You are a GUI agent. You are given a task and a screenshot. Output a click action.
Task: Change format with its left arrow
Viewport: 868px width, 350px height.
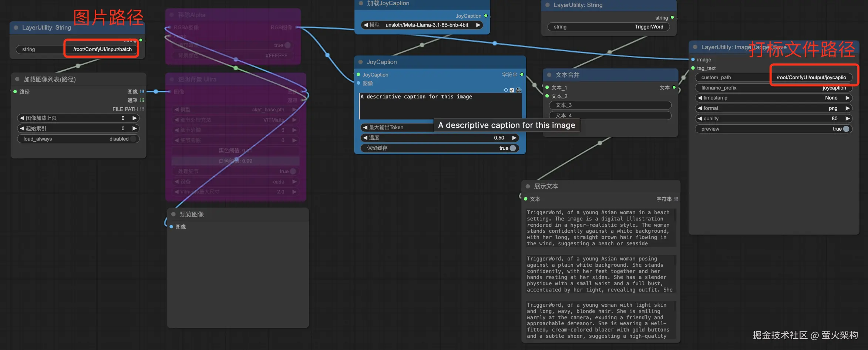tap(700, 108)
